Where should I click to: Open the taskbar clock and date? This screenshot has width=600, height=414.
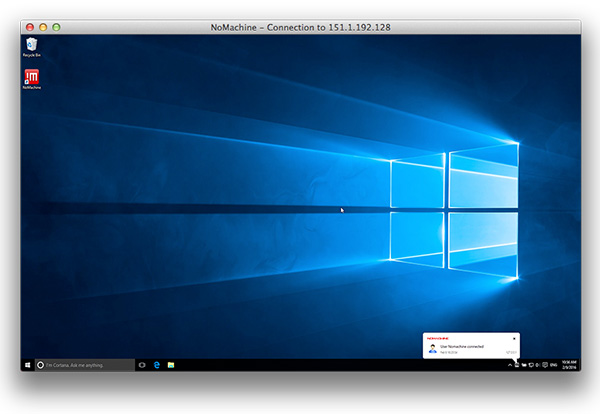pos(569,365)
